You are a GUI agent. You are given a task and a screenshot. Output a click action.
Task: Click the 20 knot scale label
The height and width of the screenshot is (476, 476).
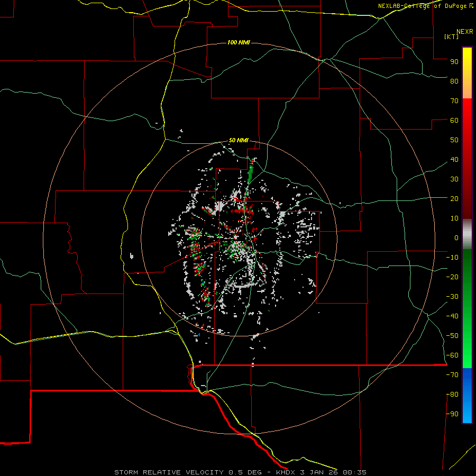pyautogui.click(x=454, y=198)
